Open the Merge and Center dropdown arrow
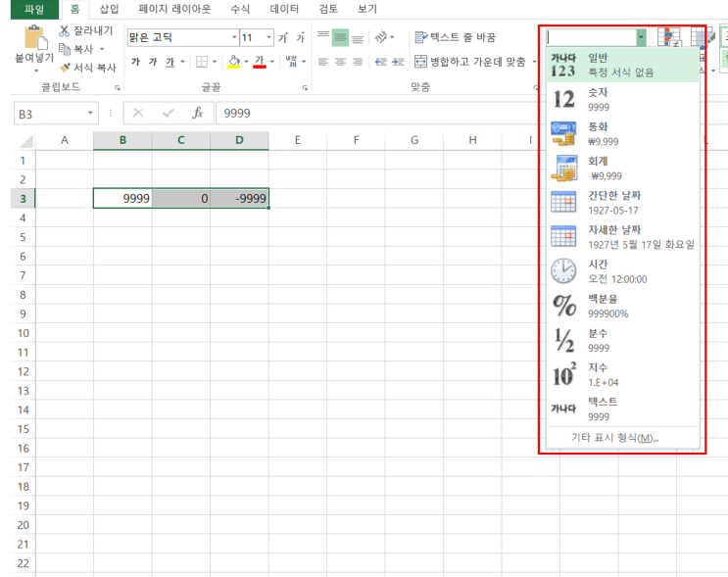Image resolution: width=728 pixels, height=577 pixels. click(534, 62)
